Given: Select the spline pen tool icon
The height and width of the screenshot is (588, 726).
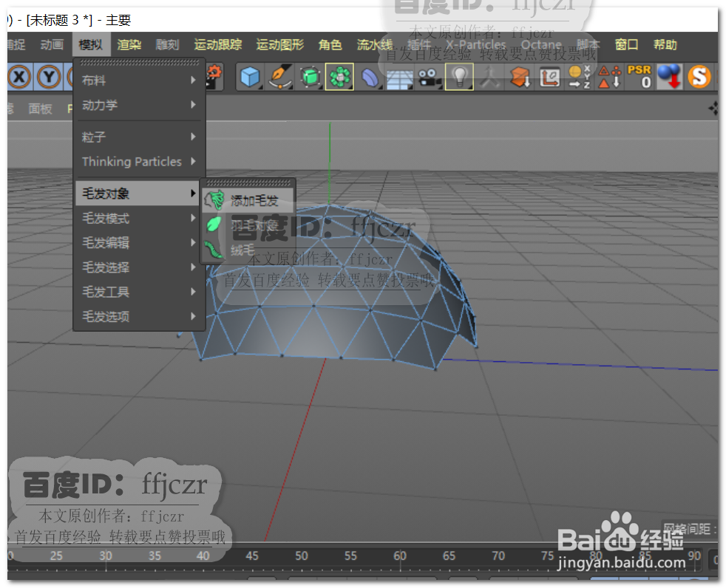Looking at the screenshot, I should pos(279,78).
